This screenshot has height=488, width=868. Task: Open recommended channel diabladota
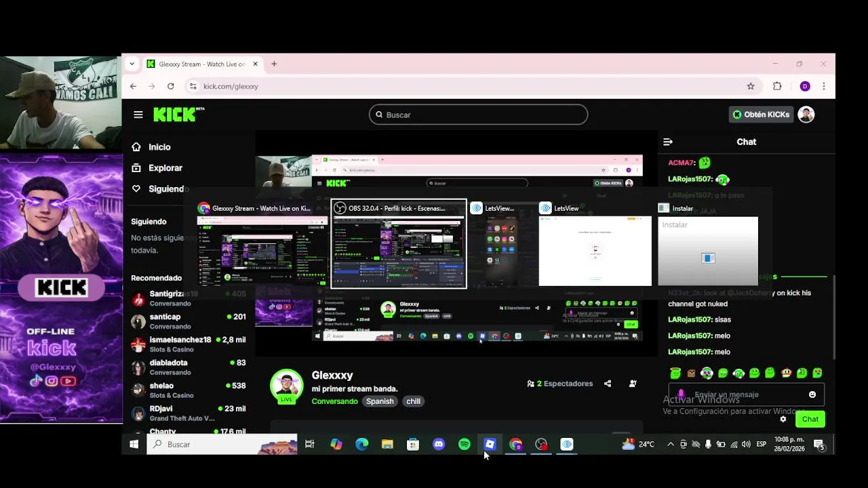(x=189, y=367)
